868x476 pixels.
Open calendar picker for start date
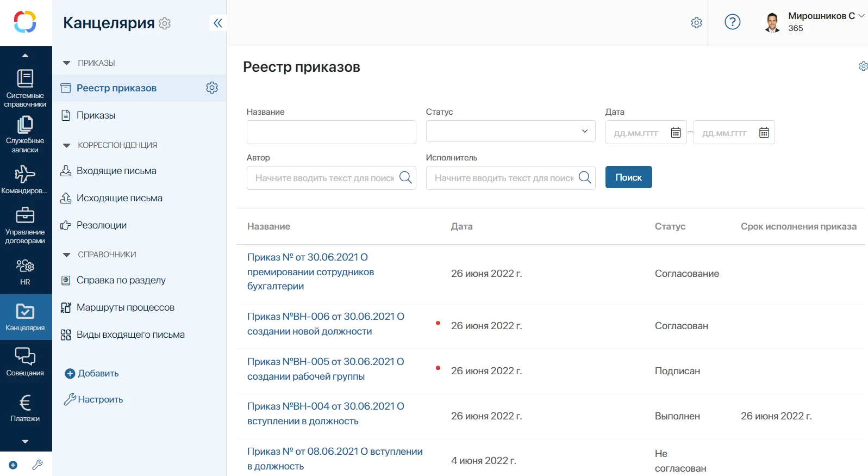coord(676,133)
